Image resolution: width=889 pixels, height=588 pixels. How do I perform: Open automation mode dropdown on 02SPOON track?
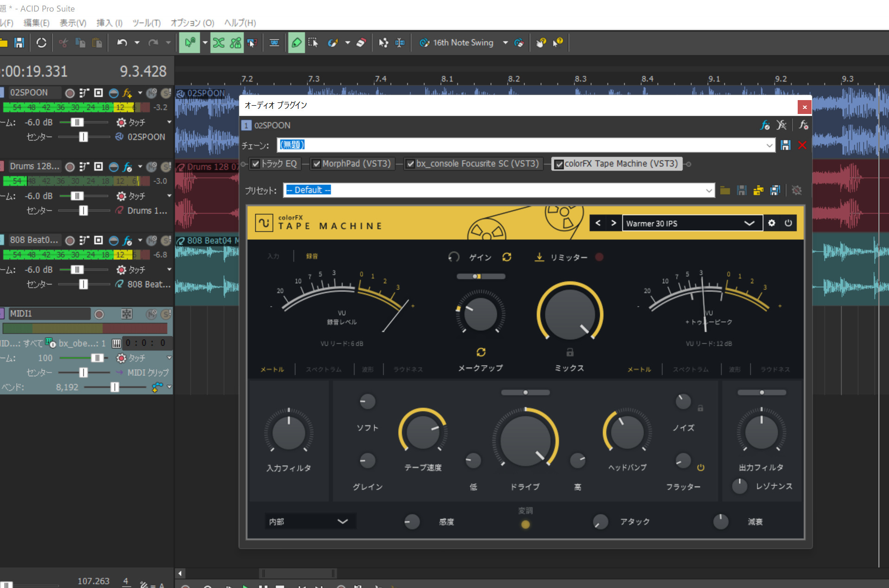tap(169, 122)
